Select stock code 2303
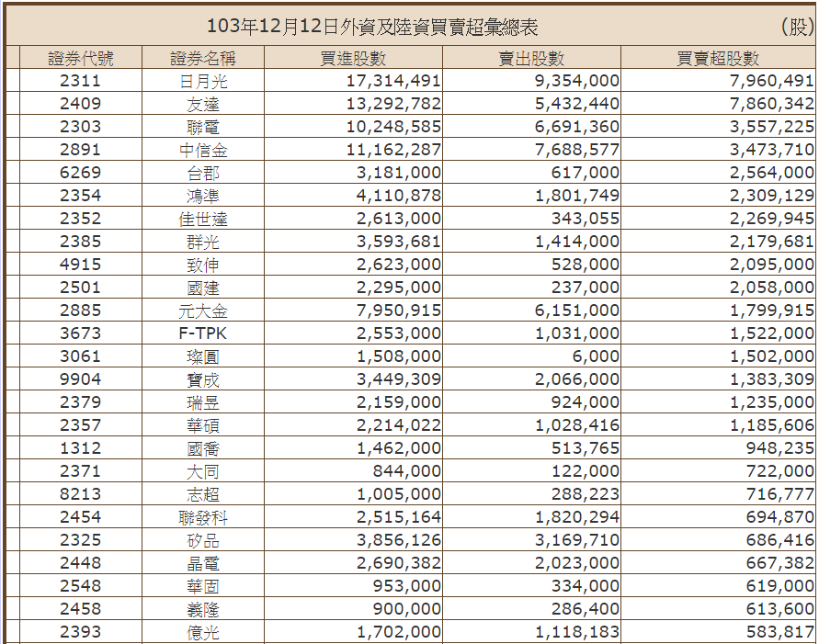Screen dimensions: 819x644 click(x=81, y=127)
